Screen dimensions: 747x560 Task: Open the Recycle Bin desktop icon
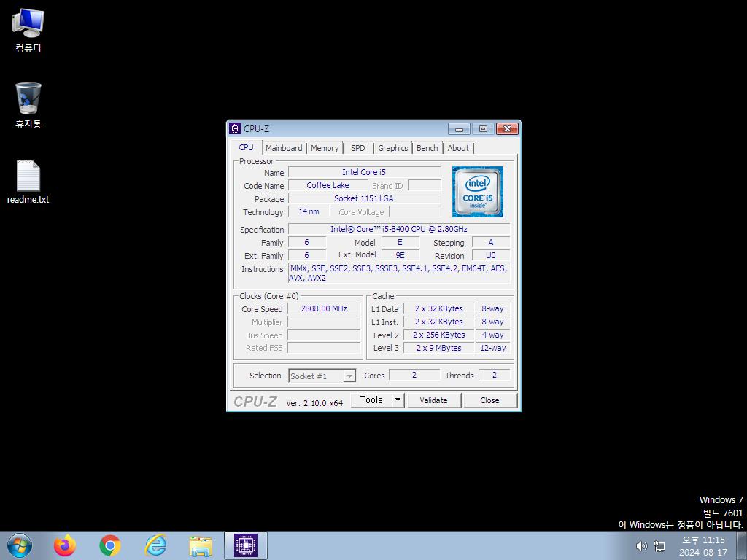tap(28, 106)
